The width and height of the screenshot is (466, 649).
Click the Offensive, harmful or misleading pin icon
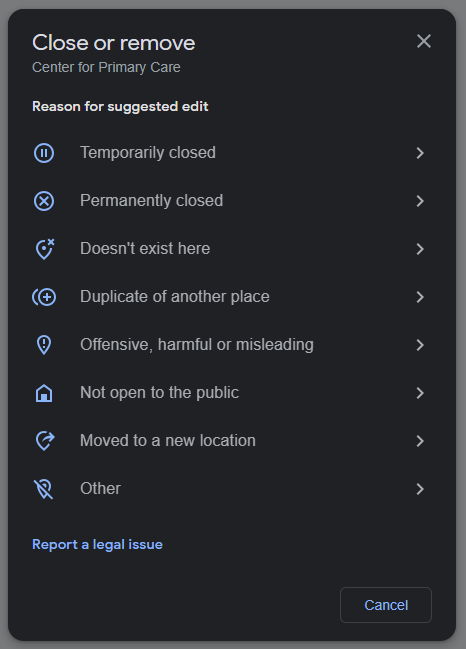pyautogui.click(x=44, y=345)
